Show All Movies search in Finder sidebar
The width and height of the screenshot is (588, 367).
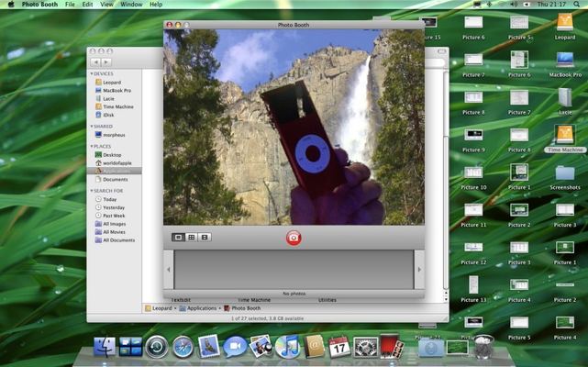[110, 232]
